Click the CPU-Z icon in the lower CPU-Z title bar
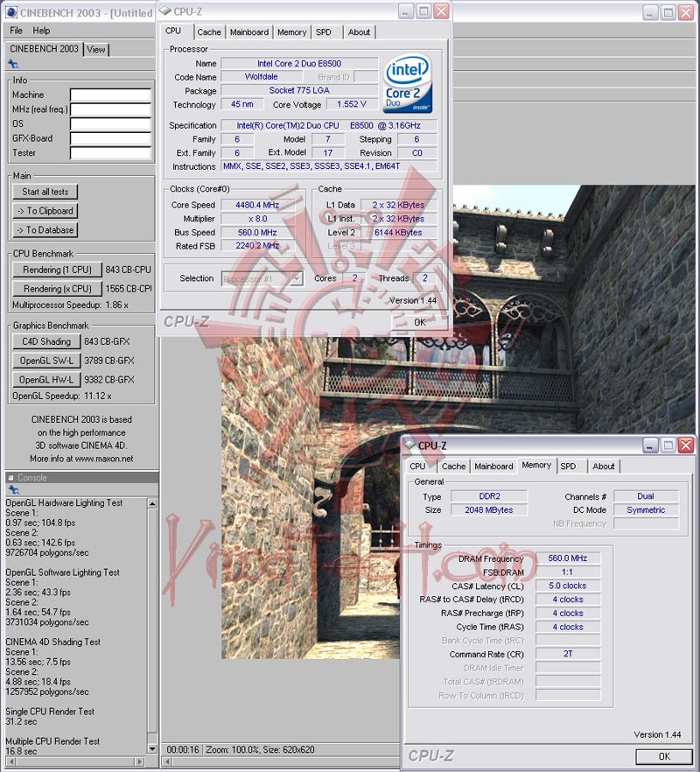This screenshot has height=772, width=700. [409, 445]
